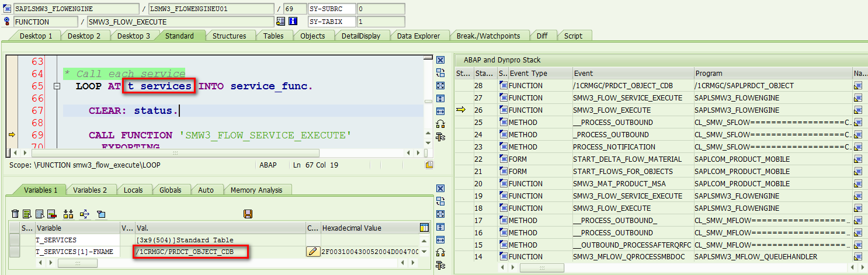Close the variables tool panel

[441, 188]
